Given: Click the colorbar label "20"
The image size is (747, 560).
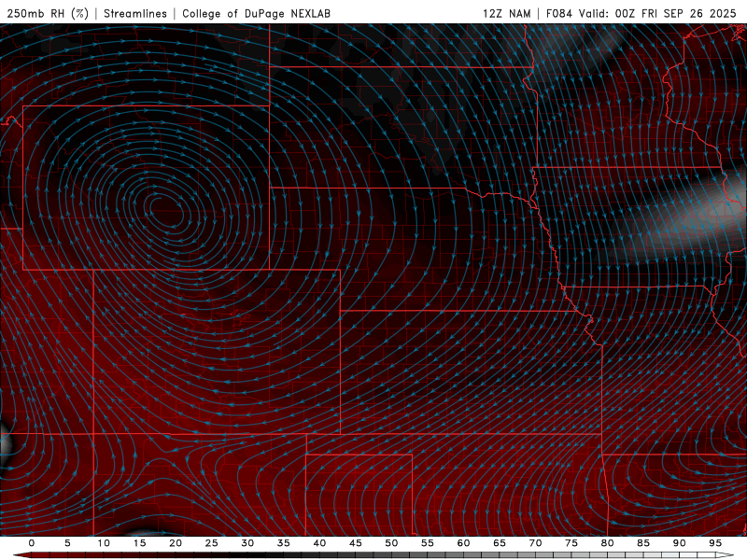Looking at the screenshot, I should (x=176, y=543).
